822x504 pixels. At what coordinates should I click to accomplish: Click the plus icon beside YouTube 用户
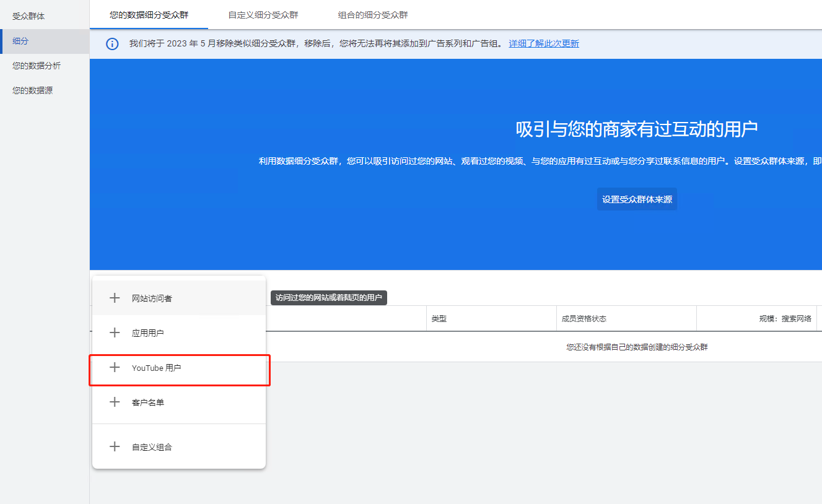coord(115,367)
